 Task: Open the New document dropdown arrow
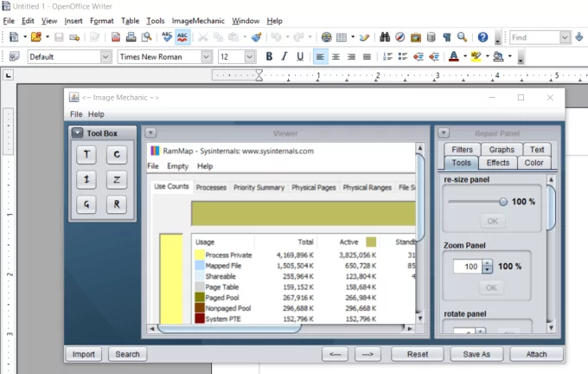[25, 37]
